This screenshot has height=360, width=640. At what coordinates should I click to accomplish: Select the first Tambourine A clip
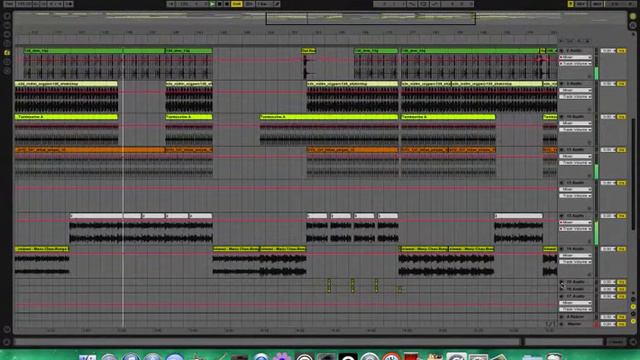point(66,117)
